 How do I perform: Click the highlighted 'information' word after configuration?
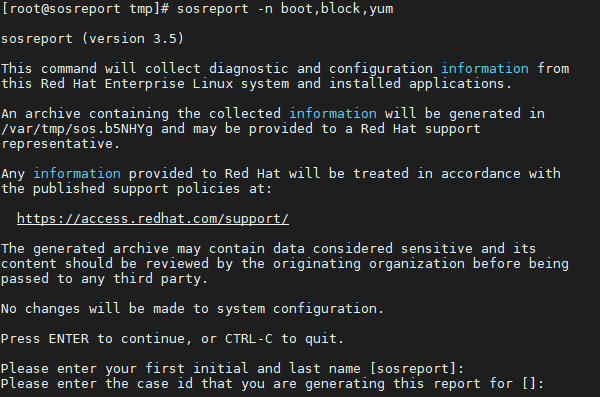click(x=485, y=69)
